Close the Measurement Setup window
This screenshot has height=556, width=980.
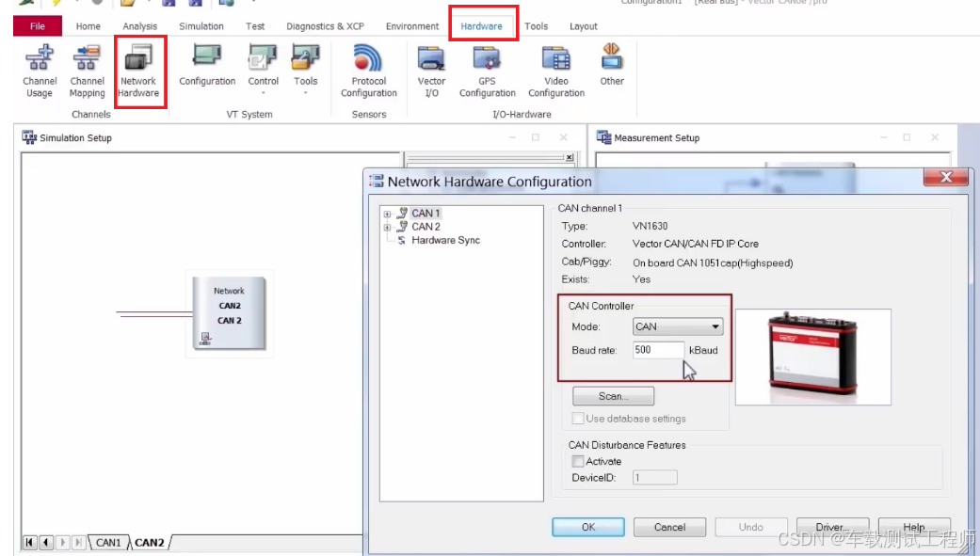935,137
